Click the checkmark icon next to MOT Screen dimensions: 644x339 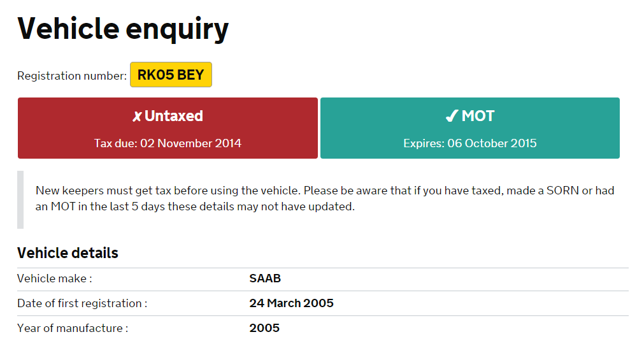click(x=452, y=117)
